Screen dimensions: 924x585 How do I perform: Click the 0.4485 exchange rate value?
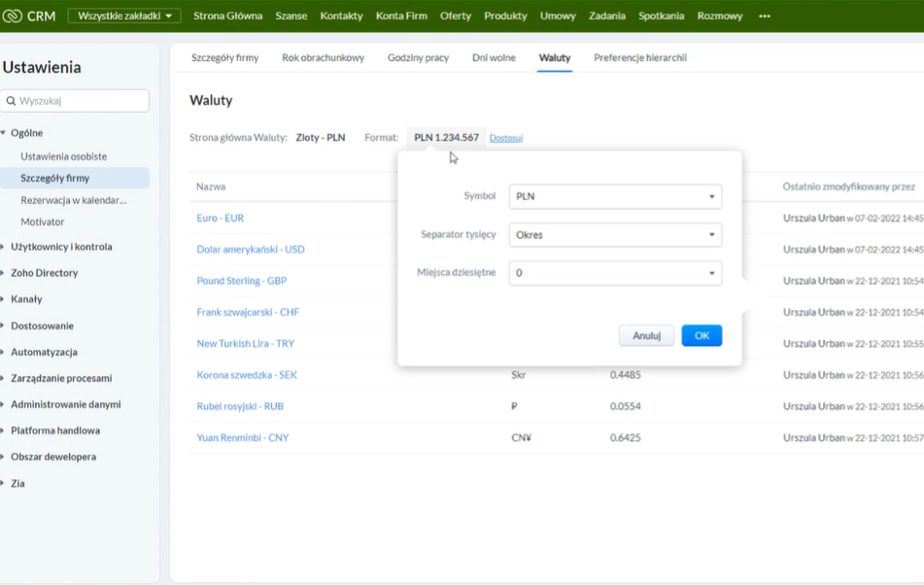point(626,375)
